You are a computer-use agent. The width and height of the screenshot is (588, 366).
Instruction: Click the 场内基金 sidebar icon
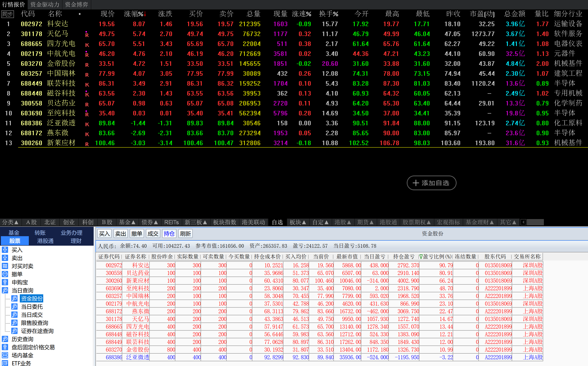tap(5, 355)
